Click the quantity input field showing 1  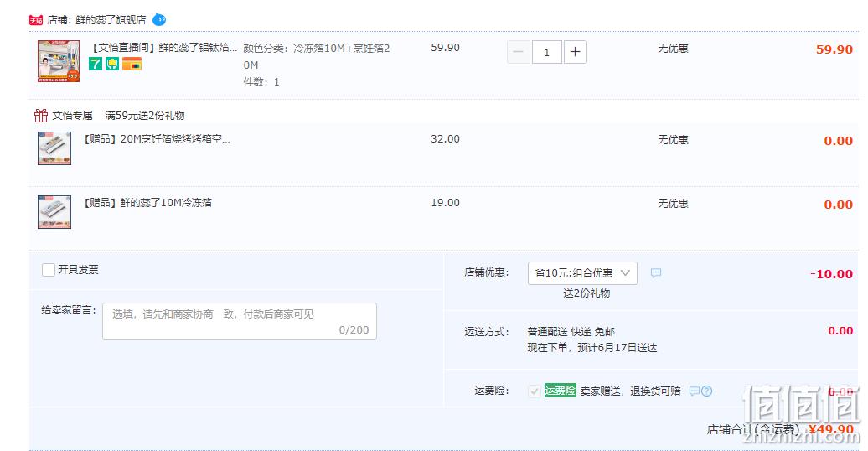pos(547,52)
